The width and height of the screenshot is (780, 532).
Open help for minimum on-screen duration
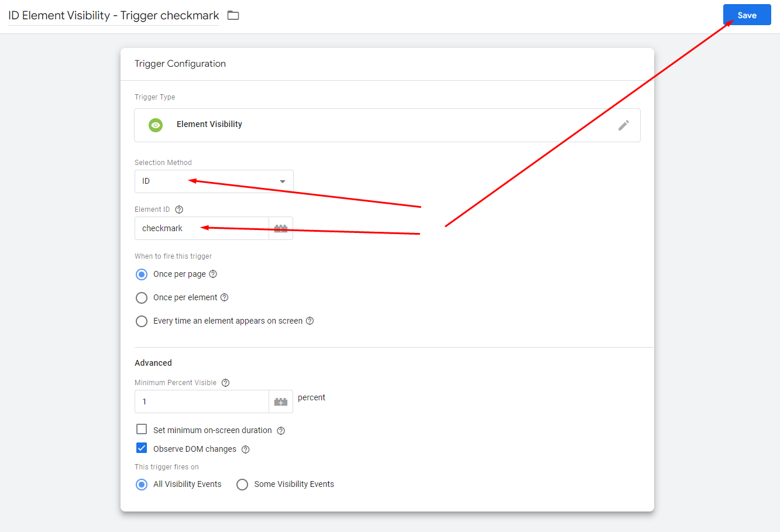coord(281,431)
